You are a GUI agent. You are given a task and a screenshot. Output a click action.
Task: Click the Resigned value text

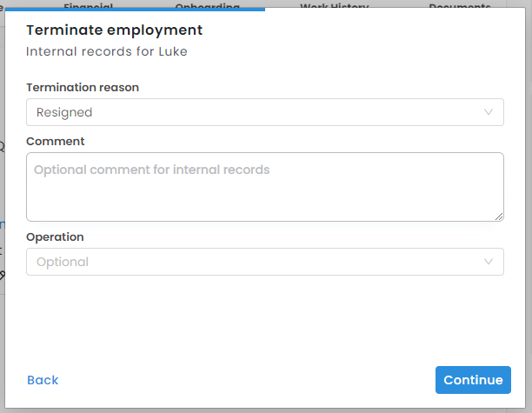pos(64,112)
